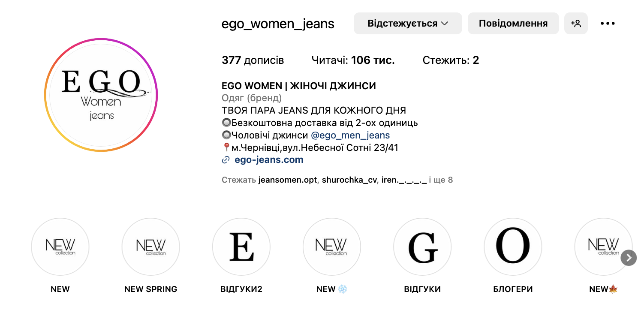Open the EGO Women jeans profile picture story

click(x=101, y=95)
